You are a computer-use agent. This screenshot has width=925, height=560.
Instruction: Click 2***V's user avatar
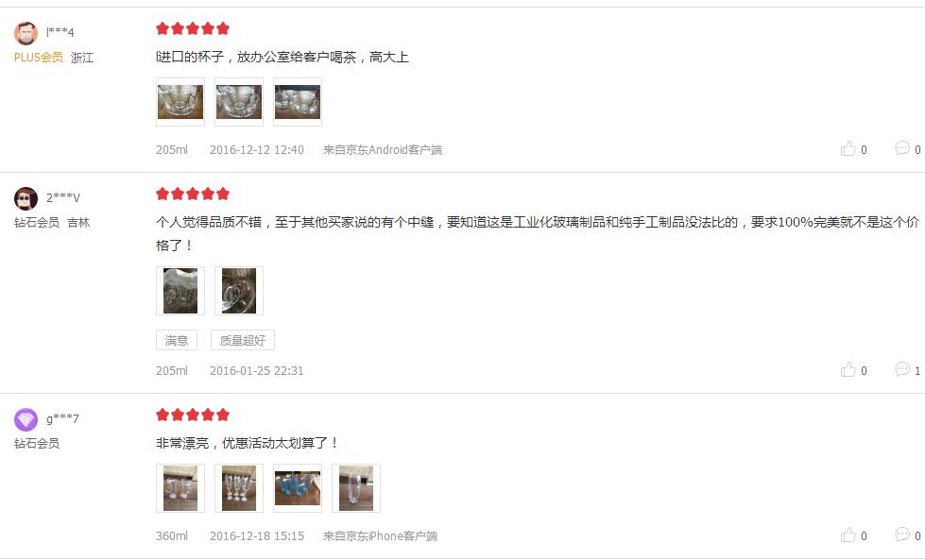[26, 198]
